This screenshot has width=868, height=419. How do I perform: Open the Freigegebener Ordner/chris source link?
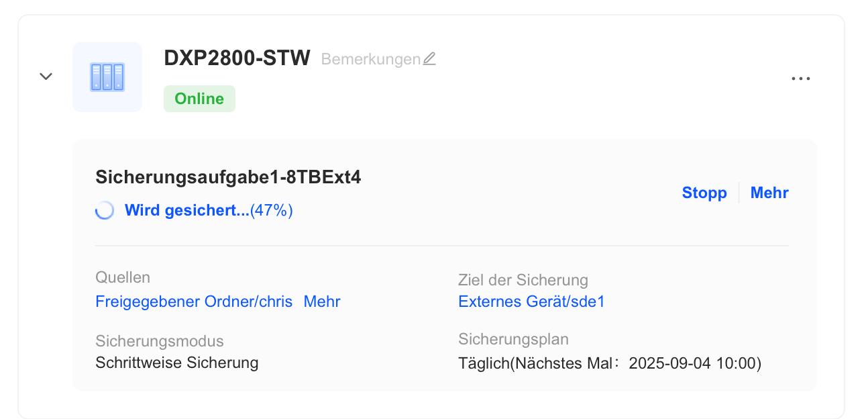click(x=194, y=301)
